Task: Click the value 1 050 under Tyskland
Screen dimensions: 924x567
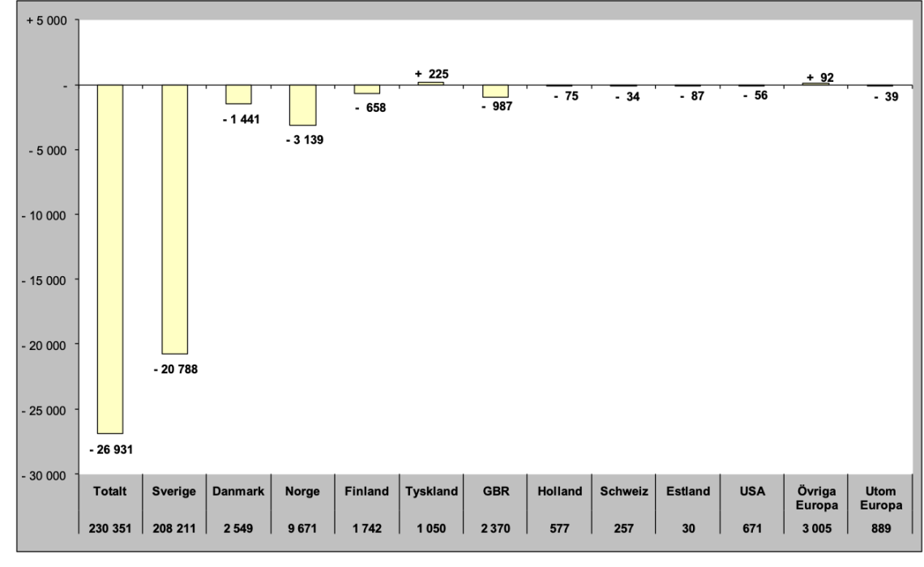Action: point(431,529)
